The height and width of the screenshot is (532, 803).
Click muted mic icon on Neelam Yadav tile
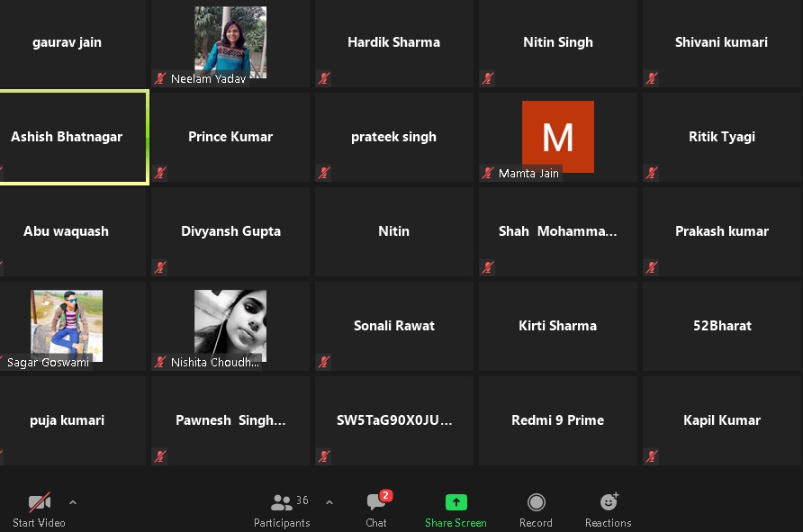coord(160,78)
